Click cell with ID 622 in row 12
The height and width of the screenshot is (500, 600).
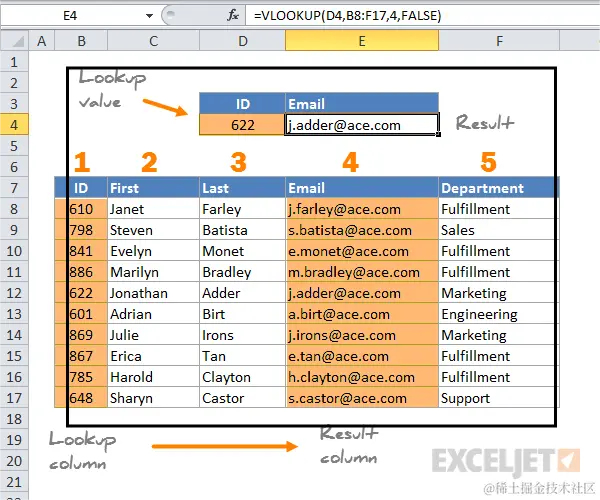pyautogui.click(x=81, y=293)
